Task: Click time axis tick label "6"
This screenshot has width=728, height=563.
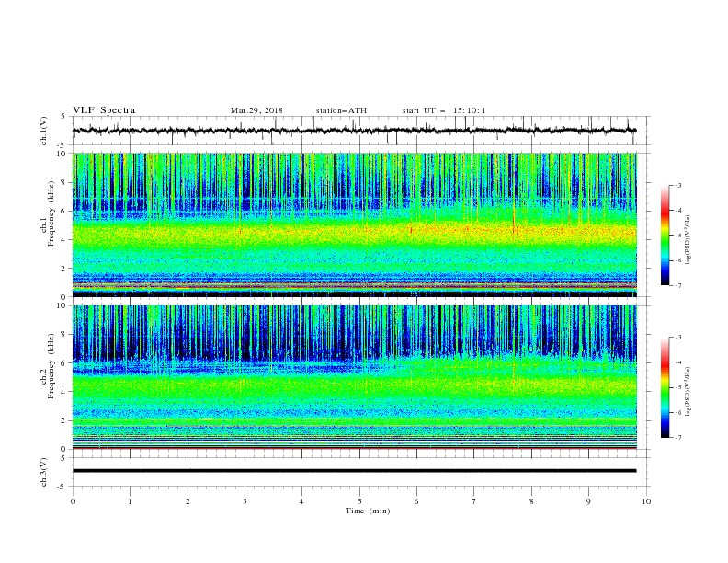Action: click(416, 501)
